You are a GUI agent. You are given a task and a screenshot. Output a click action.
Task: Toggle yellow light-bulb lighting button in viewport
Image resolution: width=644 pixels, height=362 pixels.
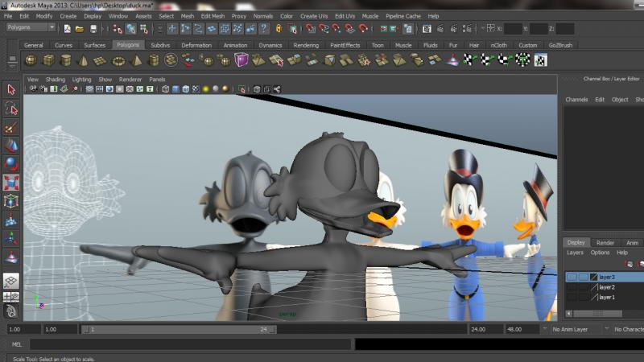205,89
